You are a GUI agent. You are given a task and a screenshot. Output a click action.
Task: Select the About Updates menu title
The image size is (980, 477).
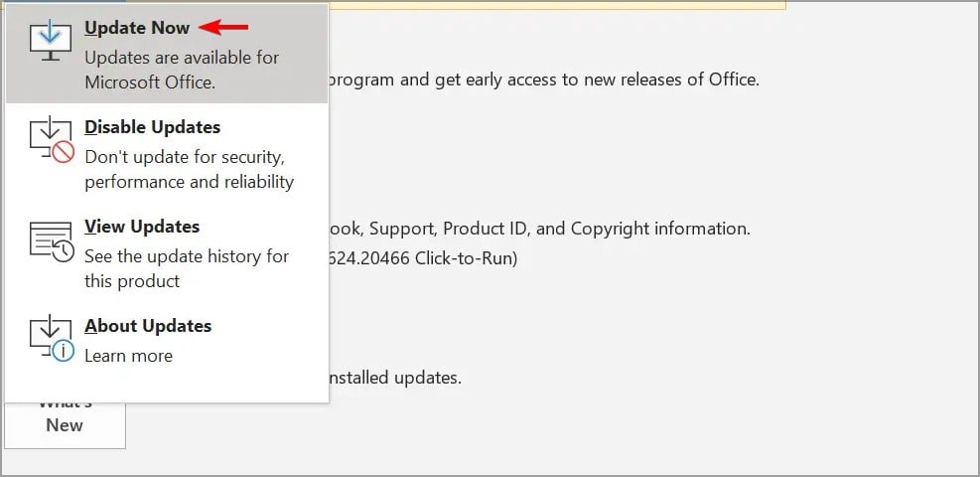coord(148,326)
